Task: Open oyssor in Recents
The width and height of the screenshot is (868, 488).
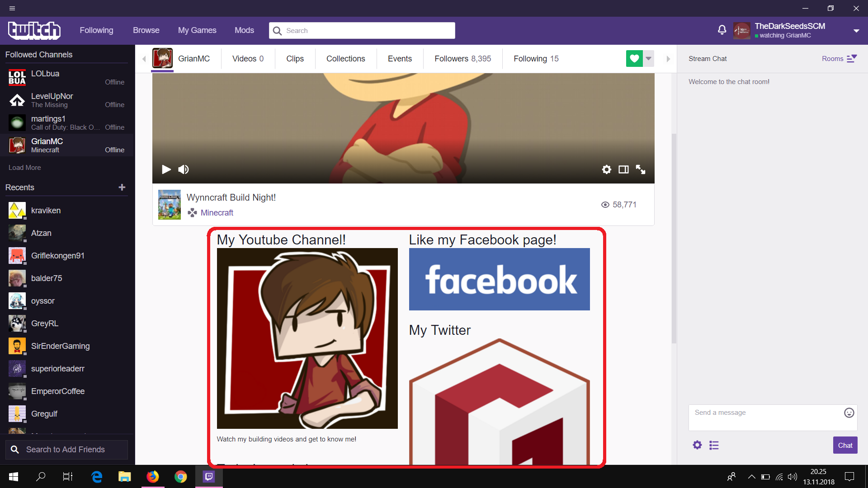Action: (67, 301)
